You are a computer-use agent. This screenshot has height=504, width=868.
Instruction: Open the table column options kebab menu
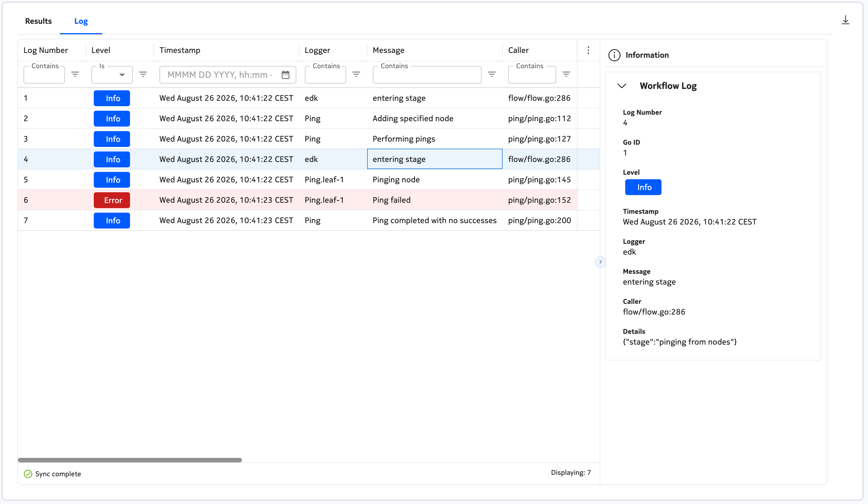588,50
